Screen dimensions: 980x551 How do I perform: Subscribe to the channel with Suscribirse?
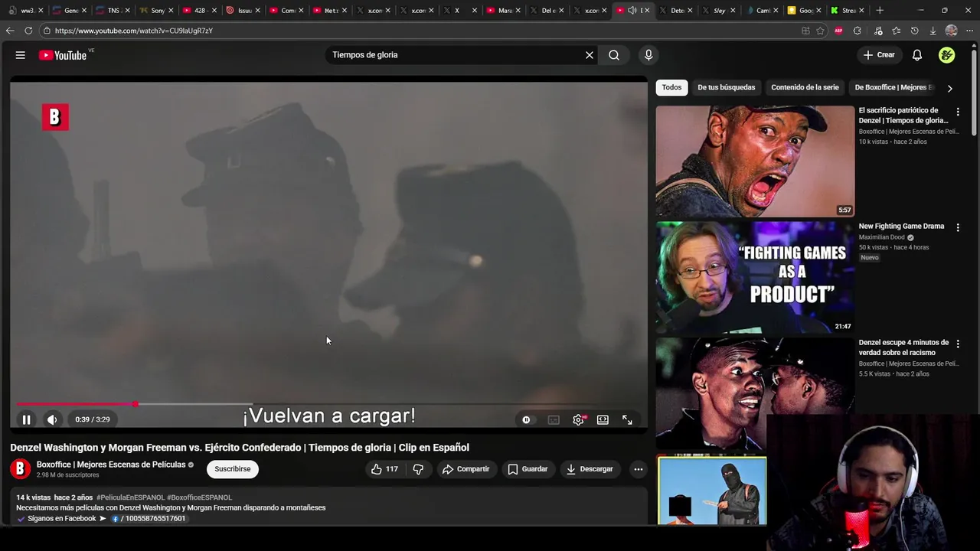click(233, 469)
